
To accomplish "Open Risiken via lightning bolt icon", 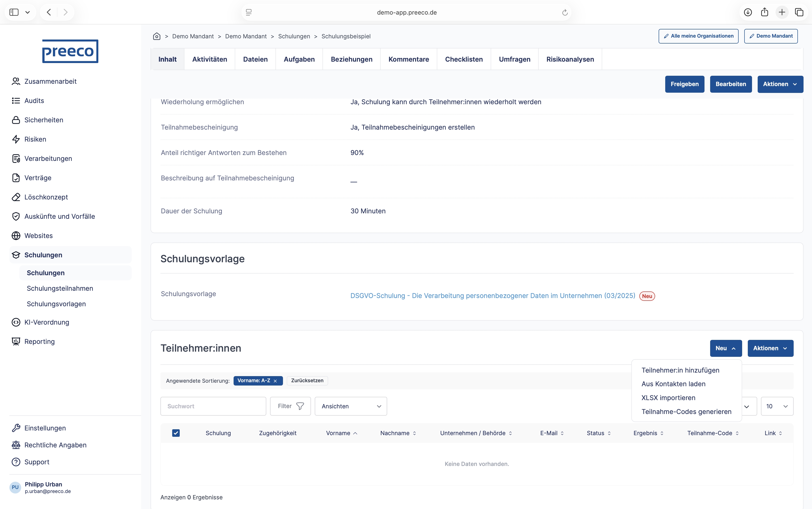I will pos(16,139).
